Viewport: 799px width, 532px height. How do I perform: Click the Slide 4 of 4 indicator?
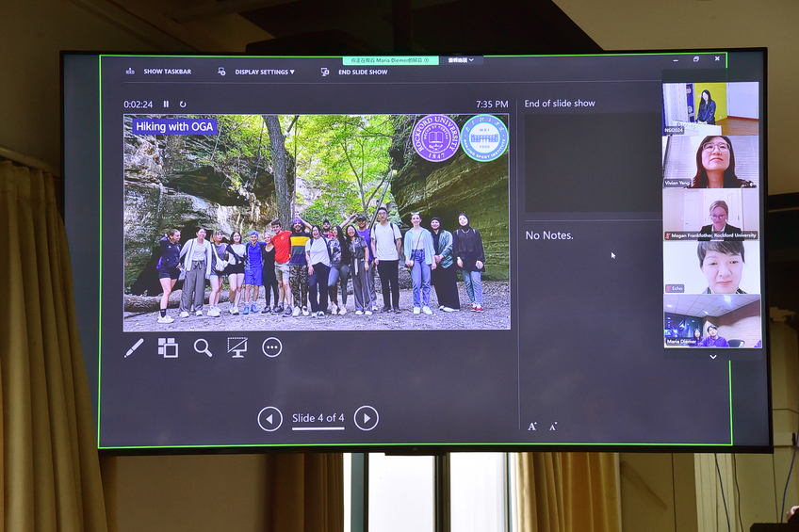pos(318,419)
